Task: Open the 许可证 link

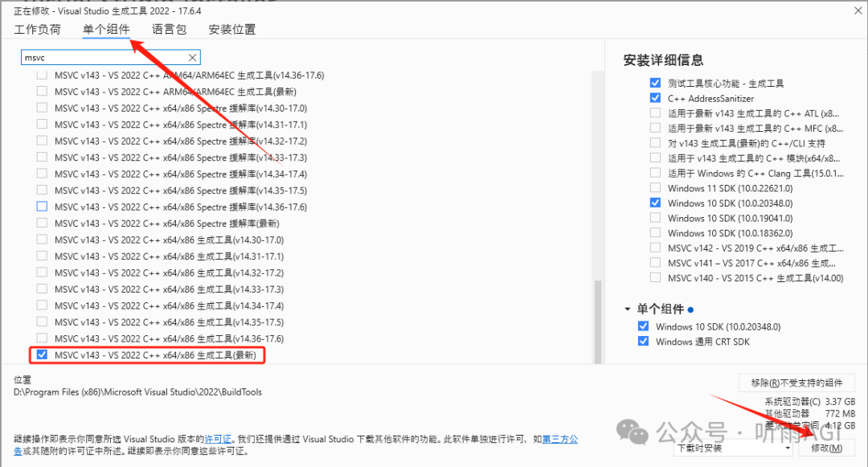Action: point(218,439)
